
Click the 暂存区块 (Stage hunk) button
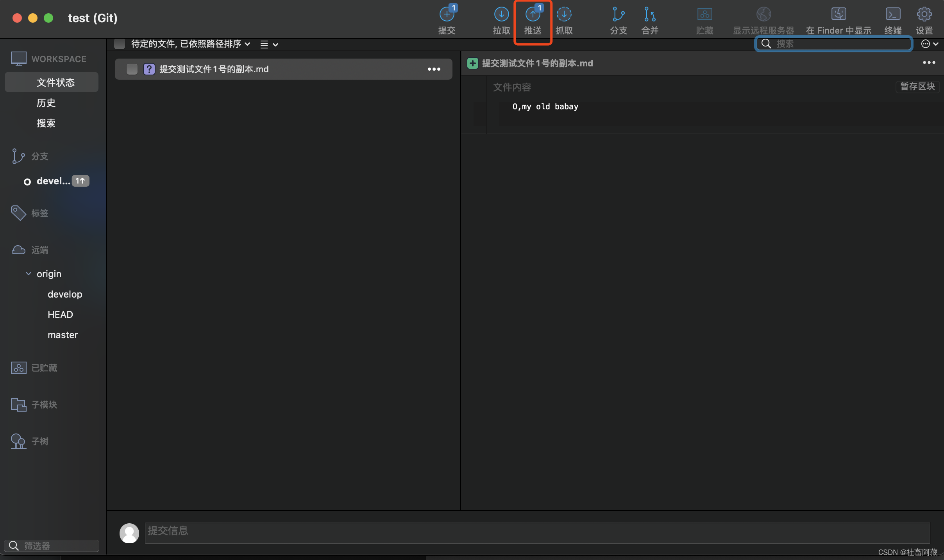[917, 86]
